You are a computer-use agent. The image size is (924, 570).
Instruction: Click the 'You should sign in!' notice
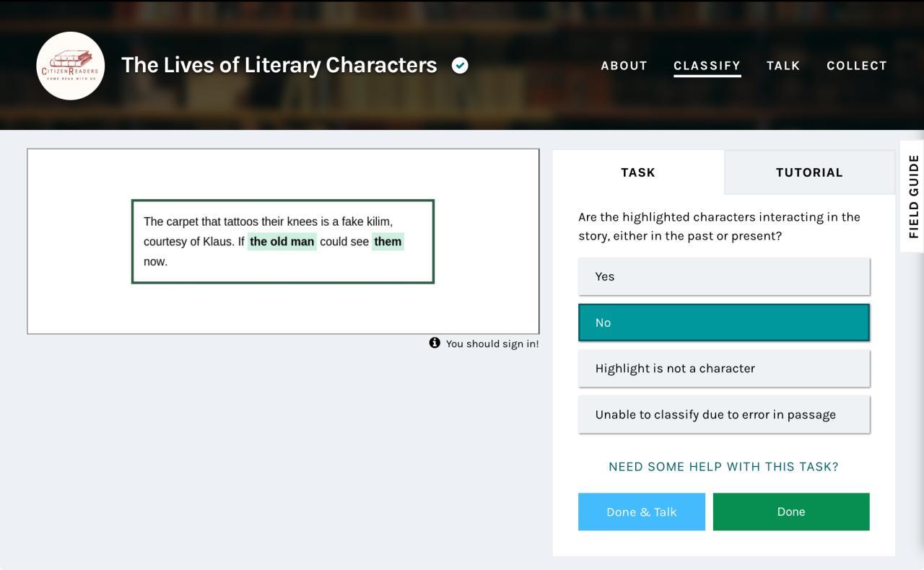tap(492, 343)
